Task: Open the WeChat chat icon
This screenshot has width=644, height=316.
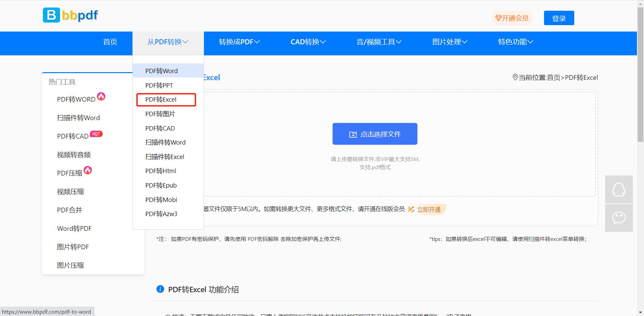Action: pos(619,218)
